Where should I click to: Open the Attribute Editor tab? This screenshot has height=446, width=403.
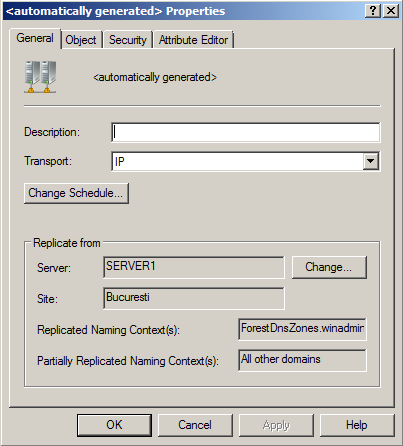point(193,40)
